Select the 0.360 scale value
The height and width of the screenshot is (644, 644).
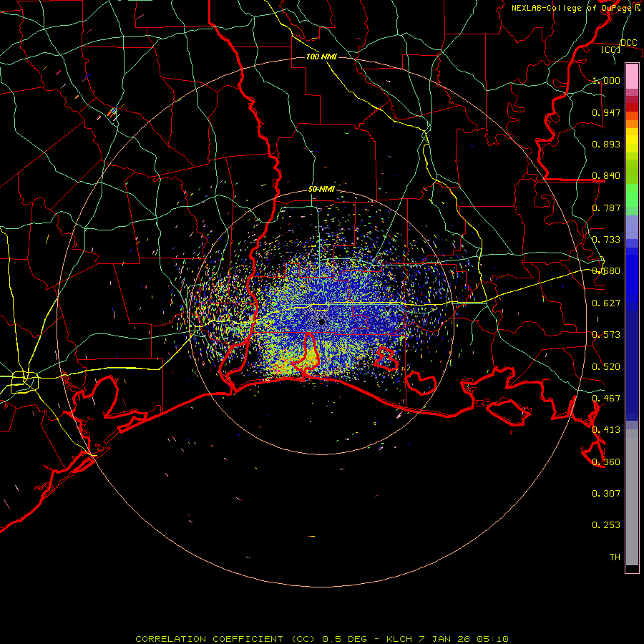606,462
